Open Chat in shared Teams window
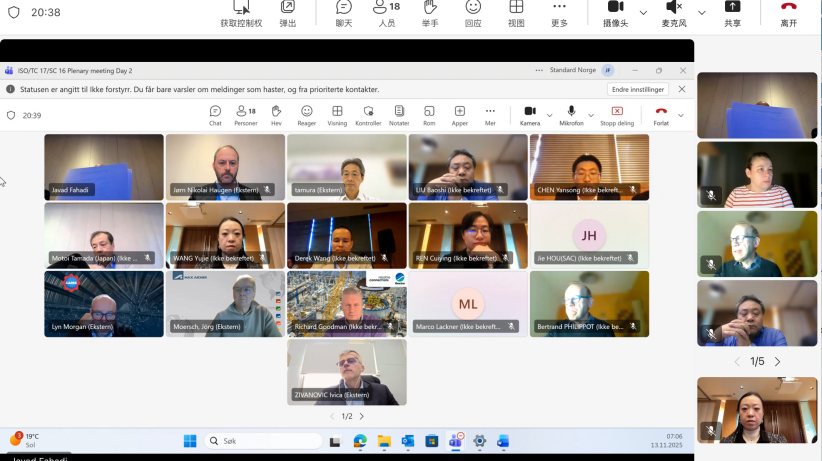Screen dimensions: 822x461 click(215, 115)
